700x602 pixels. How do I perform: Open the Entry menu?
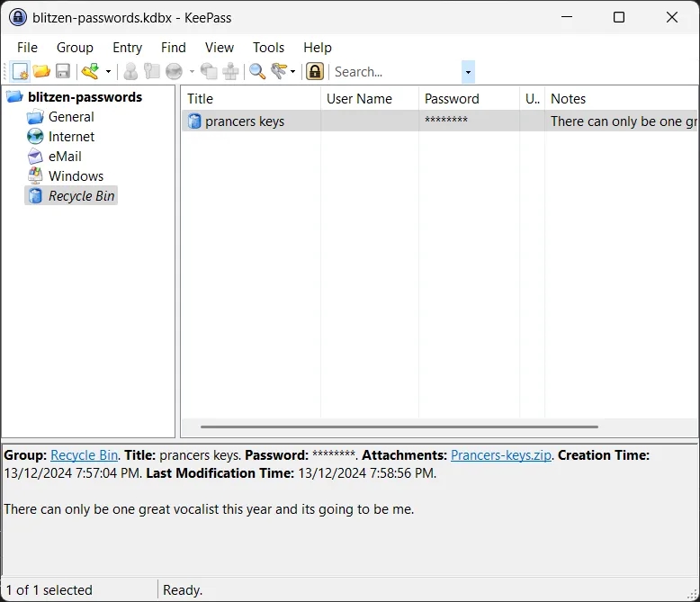[127, 48]
